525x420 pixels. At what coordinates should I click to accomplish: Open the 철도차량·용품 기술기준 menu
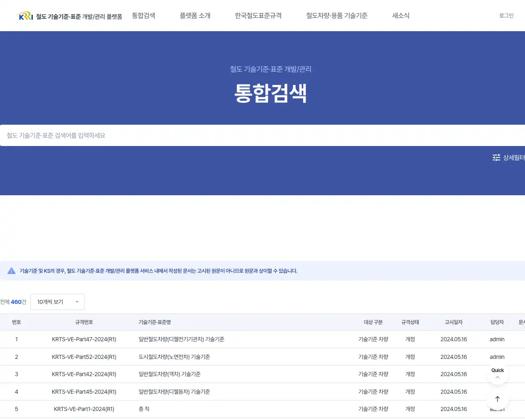pyautogui.click(x=337, y=16)
